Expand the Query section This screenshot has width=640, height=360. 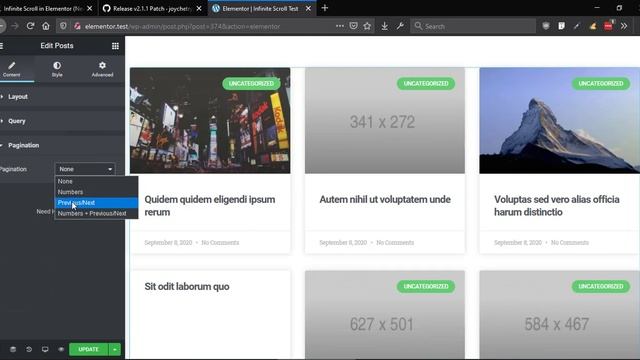coord(62,121)
